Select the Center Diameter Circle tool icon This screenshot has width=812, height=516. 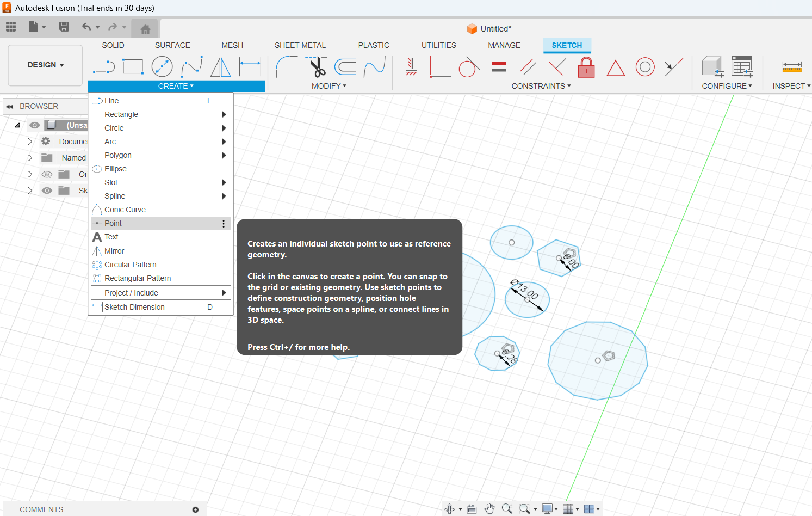point(162,67)
